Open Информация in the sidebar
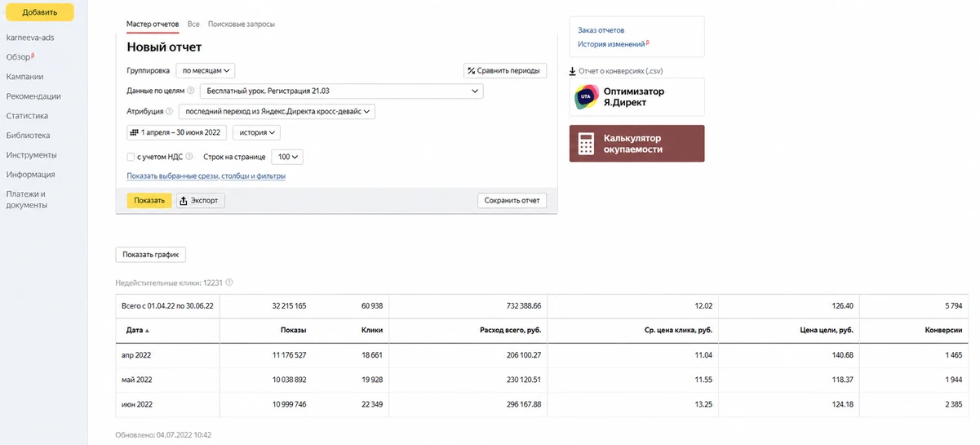The image size is (980, 445). tap(30, 175)
